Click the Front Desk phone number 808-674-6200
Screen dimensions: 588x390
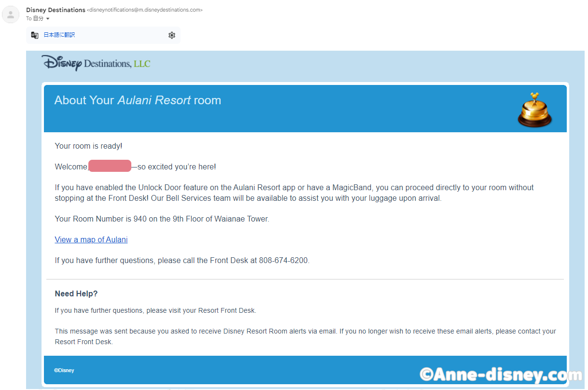tap(284, 261)
